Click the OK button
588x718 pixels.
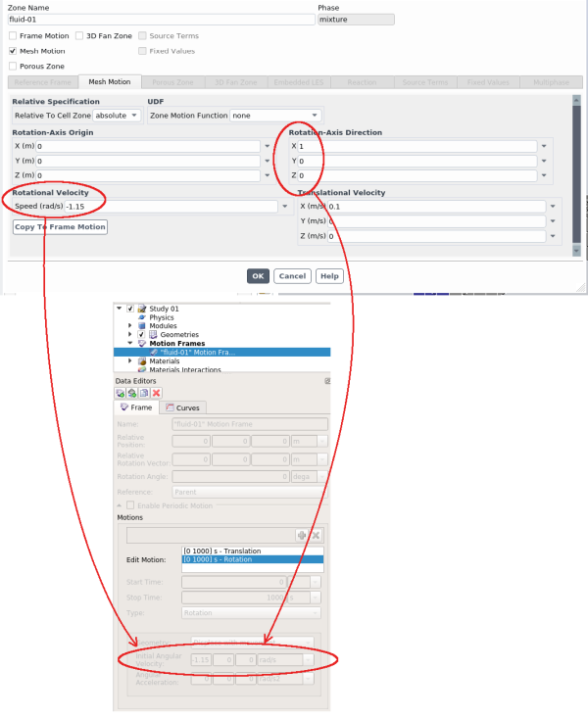point(258,276)
